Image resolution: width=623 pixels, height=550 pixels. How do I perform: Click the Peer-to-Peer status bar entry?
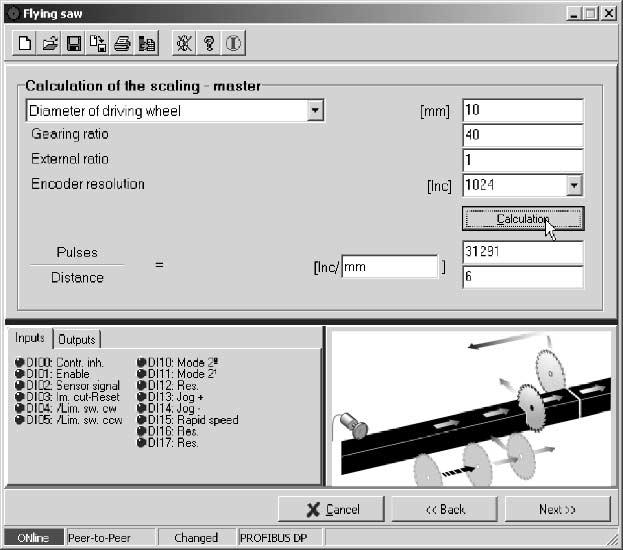pyautogui.click(x=111, y=538)
